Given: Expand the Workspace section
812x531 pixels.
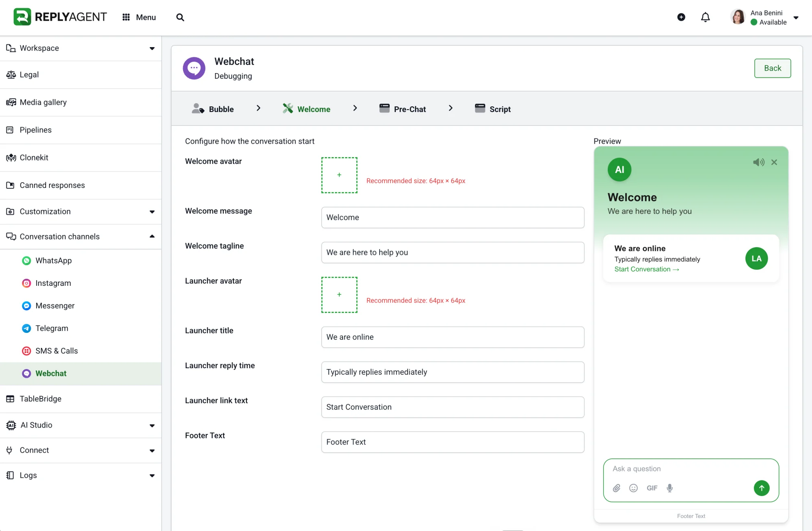Looking at the screenshot, I should 81,48.
